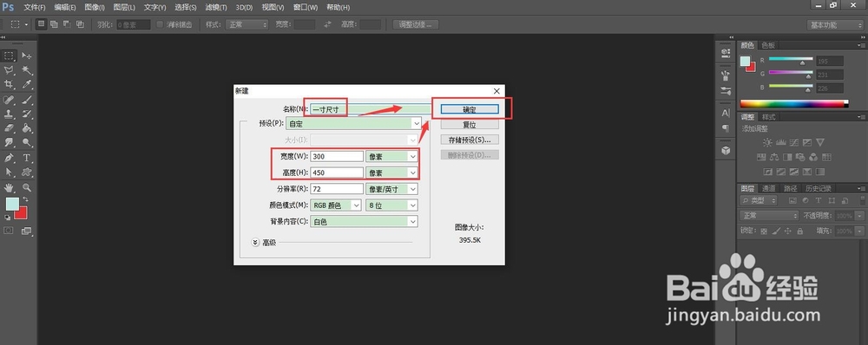Select the Healing Brush tool

pos(9,100)
